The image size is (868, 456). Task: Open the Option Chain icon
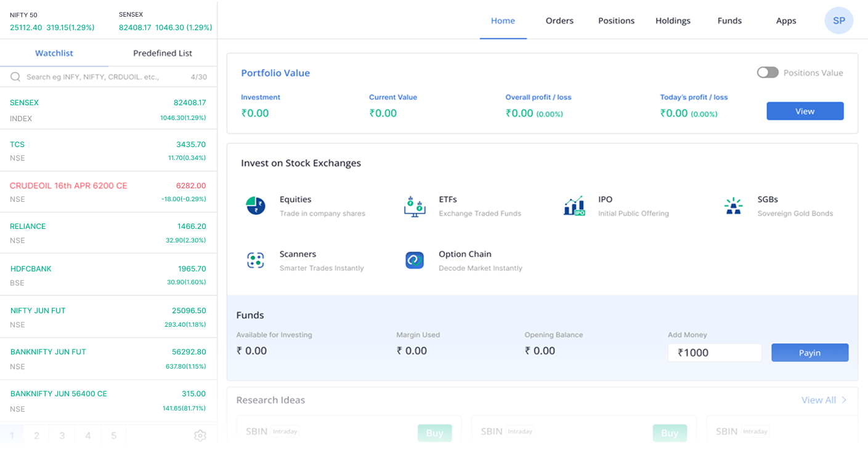[415, 260]
